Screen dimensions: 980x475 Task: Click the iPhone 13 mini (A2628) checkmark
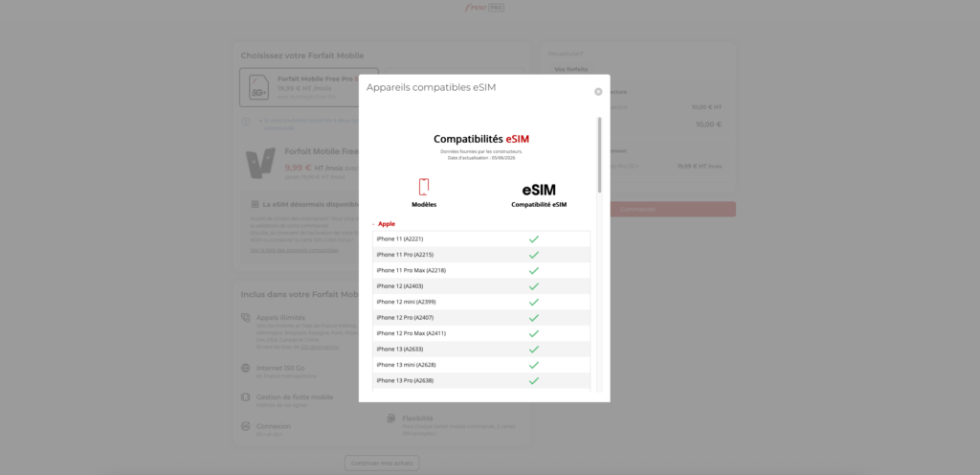pyautogui.click(x=534, y=365)
